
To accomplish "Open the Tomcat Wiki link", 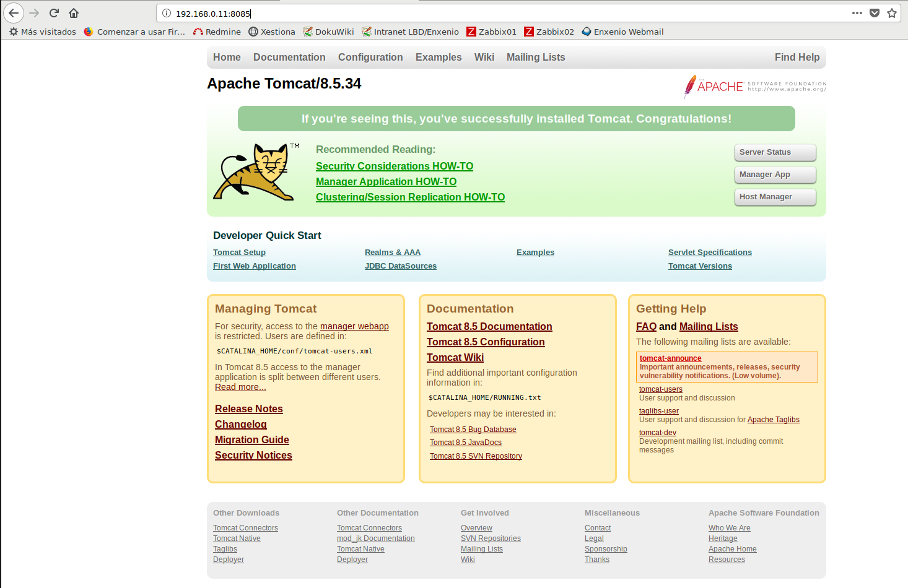I will (x=455, y=357).
